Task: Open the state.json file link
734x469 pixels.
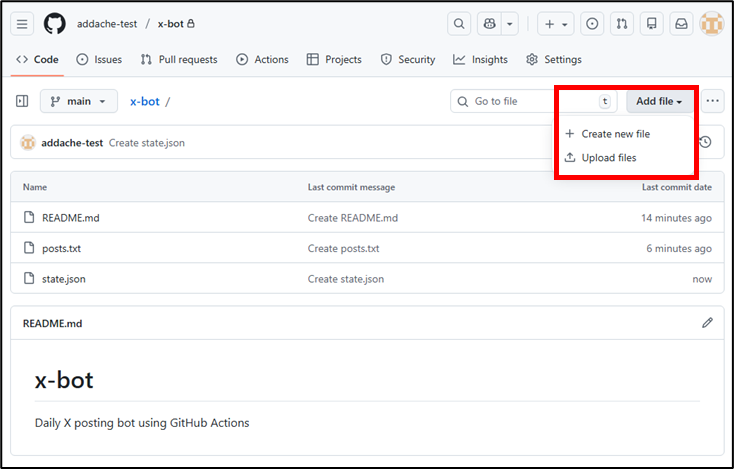Action: (63, 279)
